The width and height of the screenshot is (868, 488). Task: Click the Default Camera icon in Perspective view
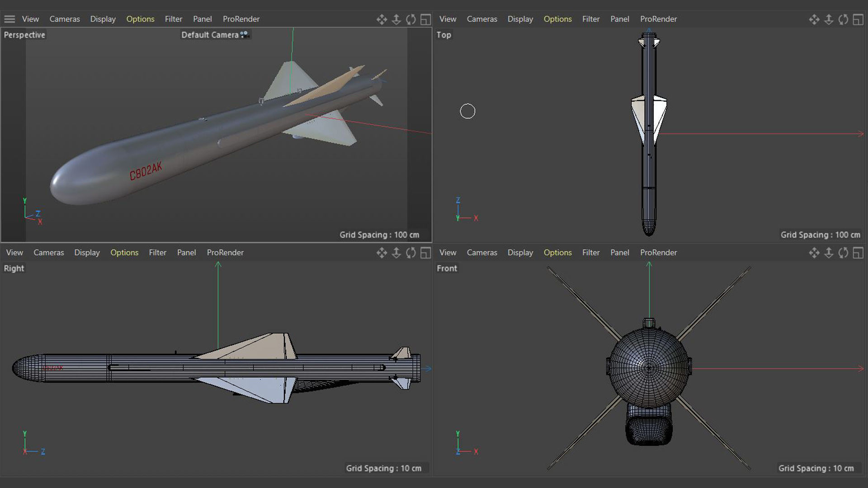click(x=245, y=34)
